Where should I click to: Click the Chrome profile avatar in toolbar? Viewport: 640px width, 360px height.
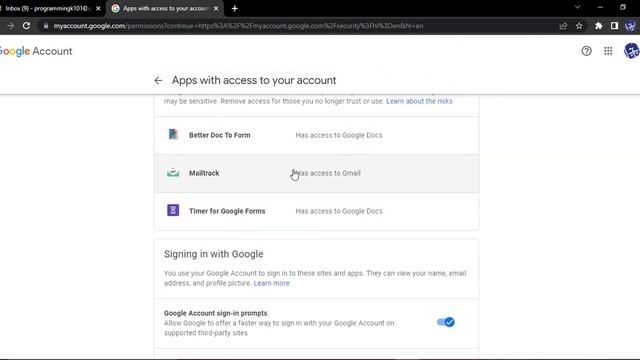pyautogui.click(x=630, y=26)
